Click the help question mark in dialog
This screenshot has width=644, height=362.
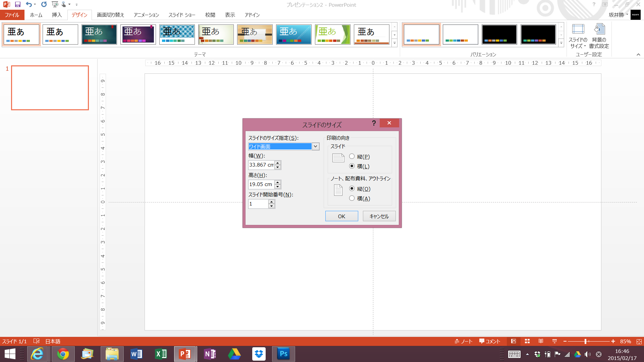point(374,123)
